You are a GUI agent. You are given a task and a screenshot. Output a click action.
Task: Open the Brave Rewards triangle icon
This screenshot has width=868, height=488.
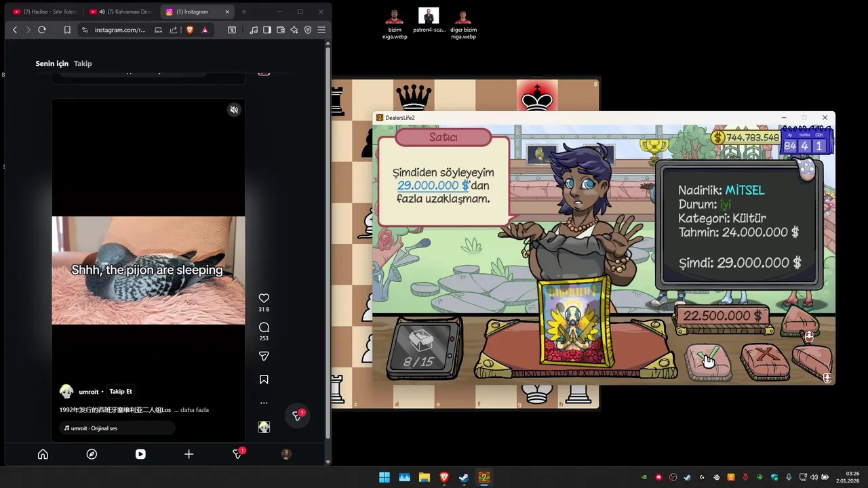tap(205, 30)
